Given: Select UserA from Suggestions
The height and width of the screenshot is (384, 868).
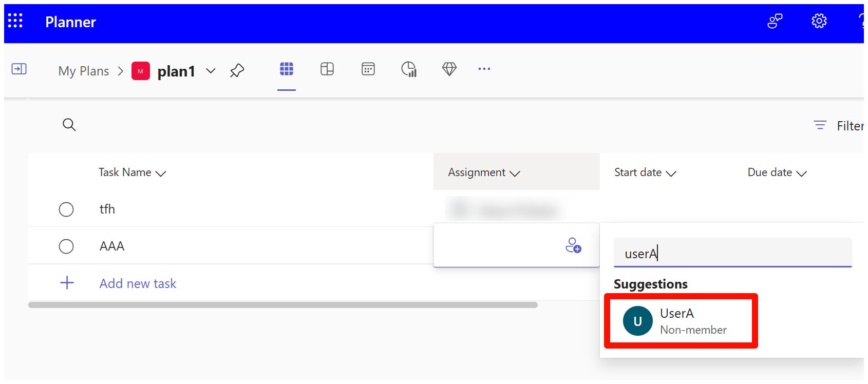Looking at the screenshot, I should (x=681, y=321).
